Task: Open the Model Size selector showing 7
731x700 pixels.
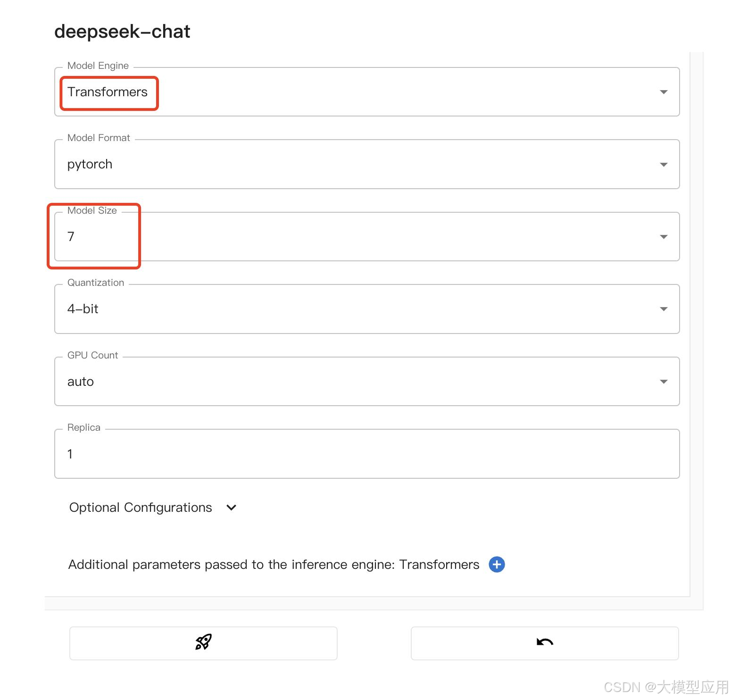Action: 330,236
